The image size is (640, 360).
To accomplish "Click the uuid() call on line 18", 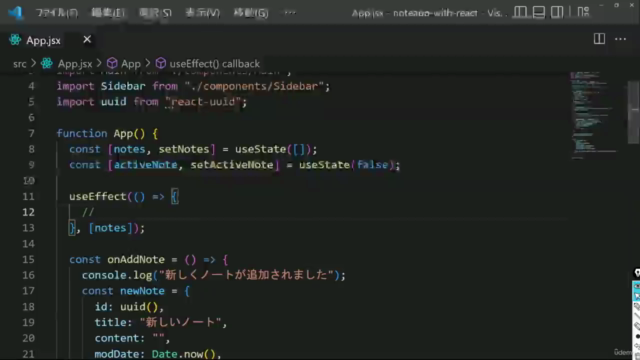I will [x=139, y=307].
